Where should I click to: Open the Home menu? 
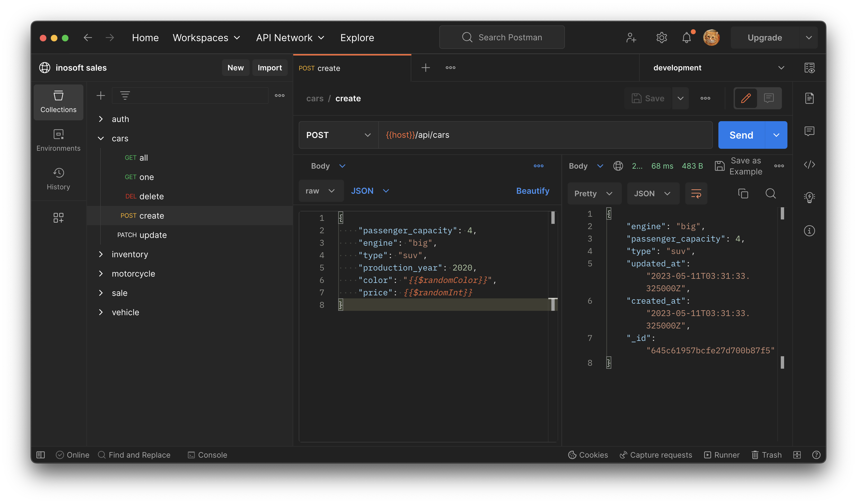[x=145, y=38]
